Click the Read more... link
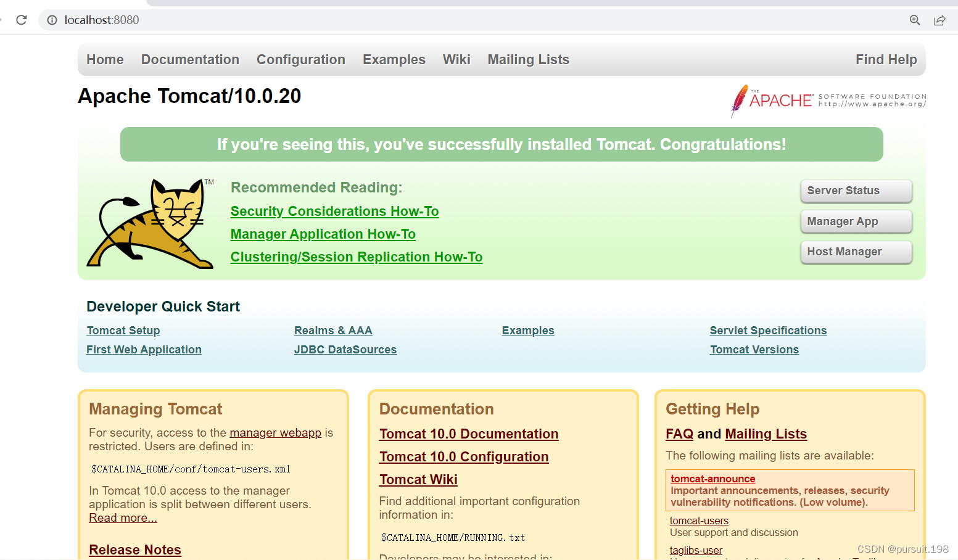 coord(123,518)
